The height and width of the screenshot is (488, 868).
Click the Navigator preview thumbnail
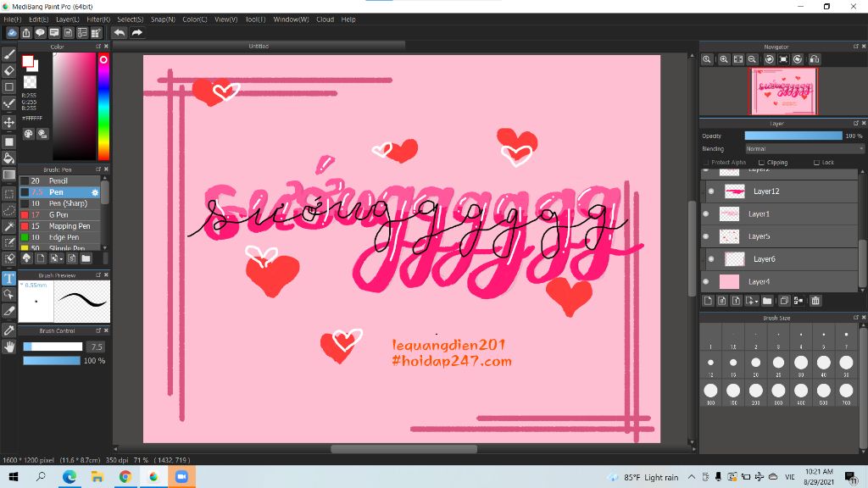[783, 91]
